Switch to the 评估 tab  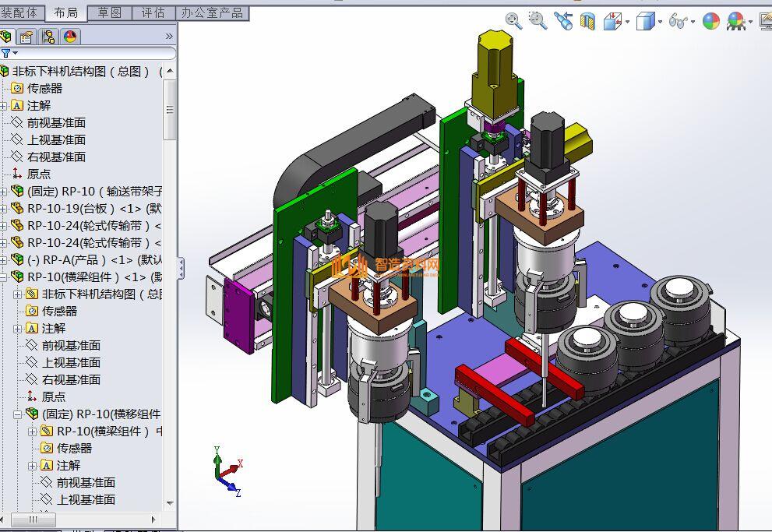click(x=153, y=12)
